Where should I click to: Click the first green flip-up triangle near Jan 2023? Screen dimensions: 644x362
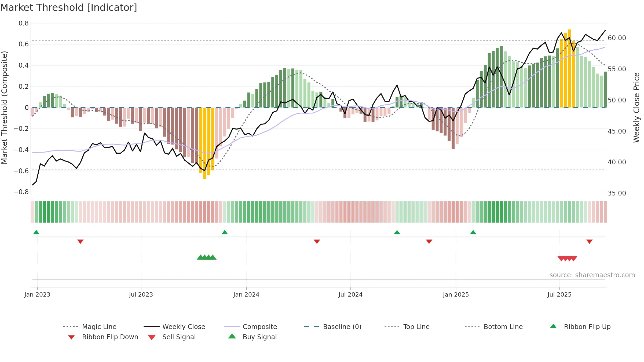36,232
